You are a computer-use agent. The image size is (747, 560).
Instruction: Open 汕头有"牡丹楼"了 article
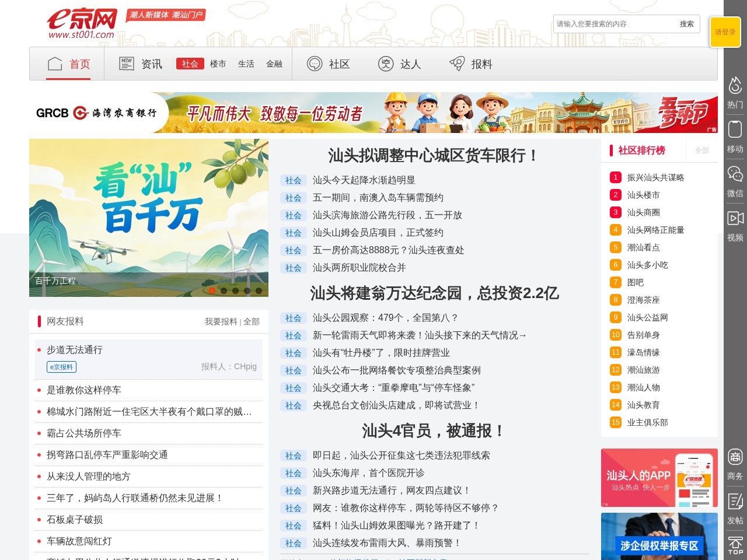(x=381, y=353)
